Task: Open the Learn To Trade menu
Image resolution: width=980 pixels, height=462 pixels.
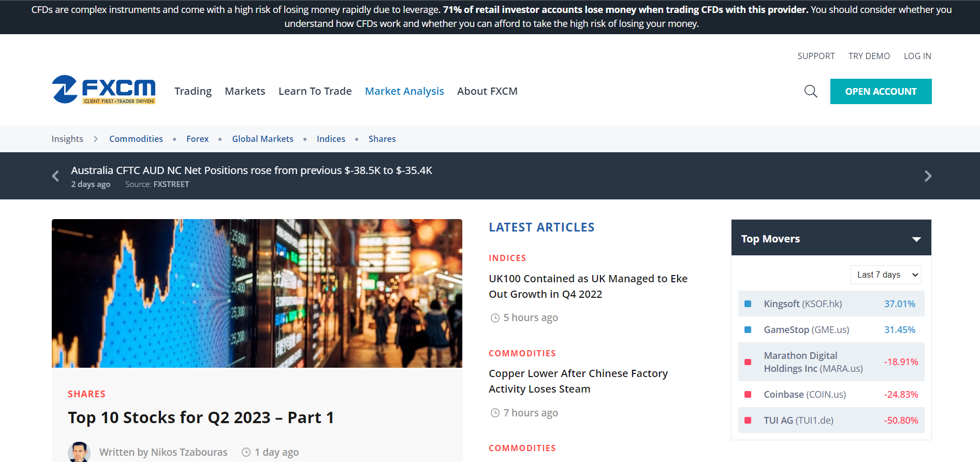Action: click(x=315, y=91)
